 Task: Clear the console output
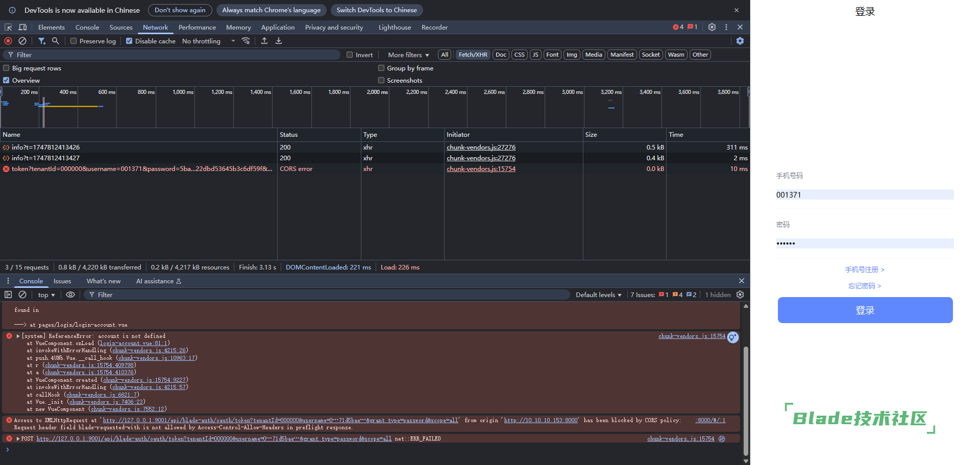point(22,295)
